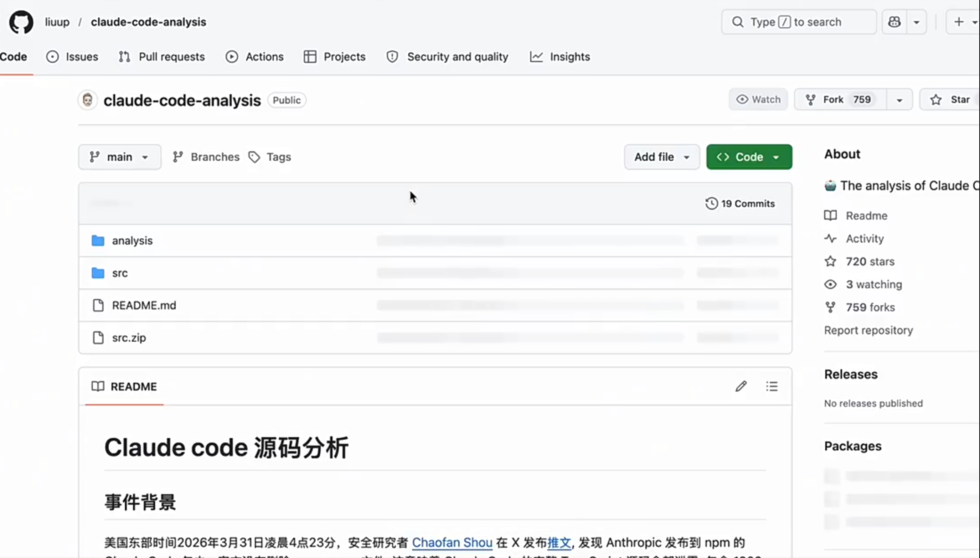Edit README with pencil icon

tap(741, 386)
